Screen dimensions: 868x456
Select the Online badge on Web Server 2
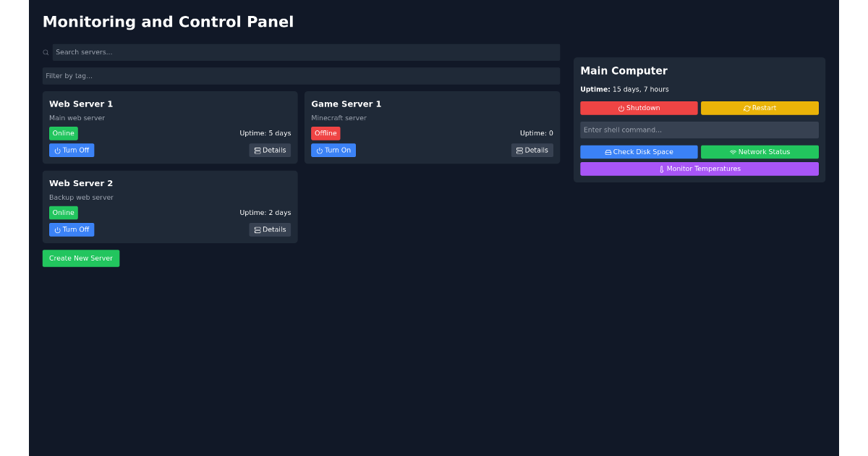click(63, 213)
